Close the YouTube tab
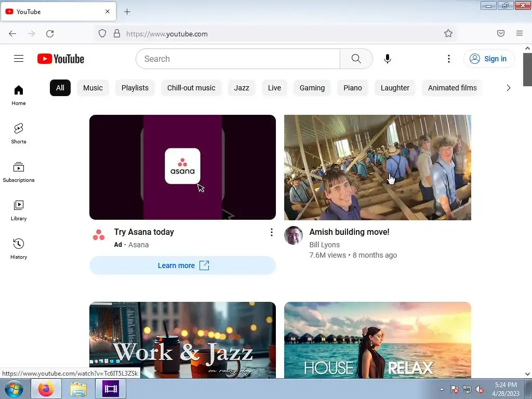Screen dimensions: 532x399 pyautogui.click(x=108, y=11)
